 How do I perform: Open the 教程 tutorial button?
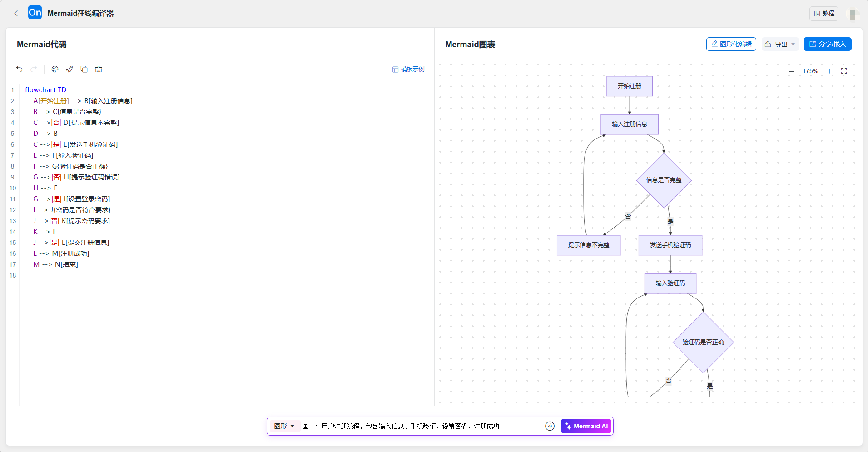(824, 13)
